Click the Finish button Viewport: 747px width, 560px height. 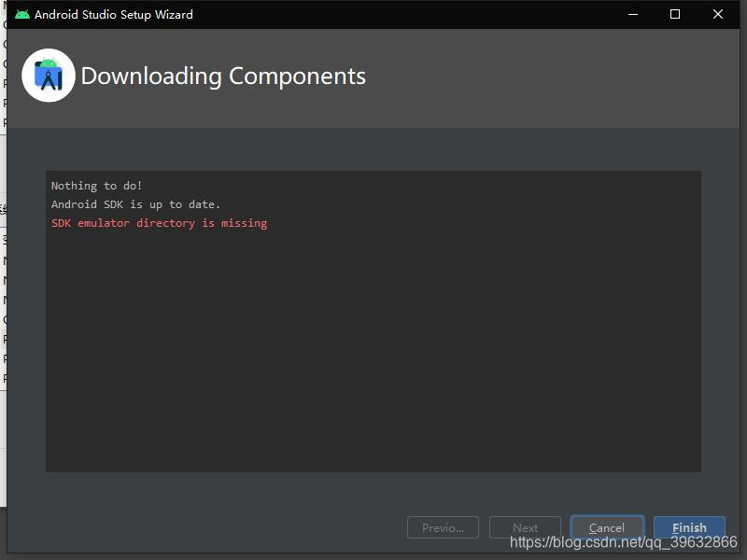689,527
